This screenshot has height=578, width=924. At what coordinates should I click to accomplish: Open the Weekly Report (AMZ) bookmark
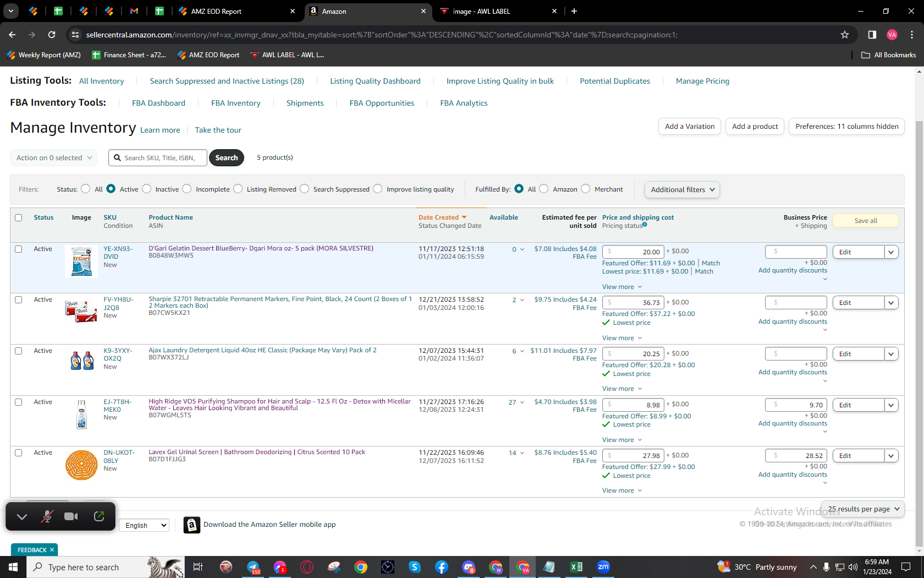pos(44,55)
